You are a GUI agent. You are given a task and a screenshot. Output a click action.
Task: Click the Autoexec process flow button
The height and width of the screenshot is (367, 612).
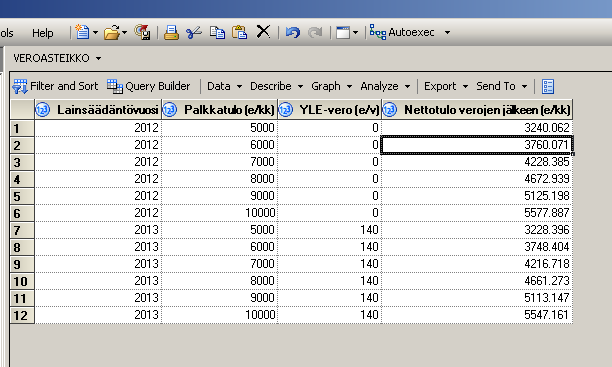click(x=402, y=32)
